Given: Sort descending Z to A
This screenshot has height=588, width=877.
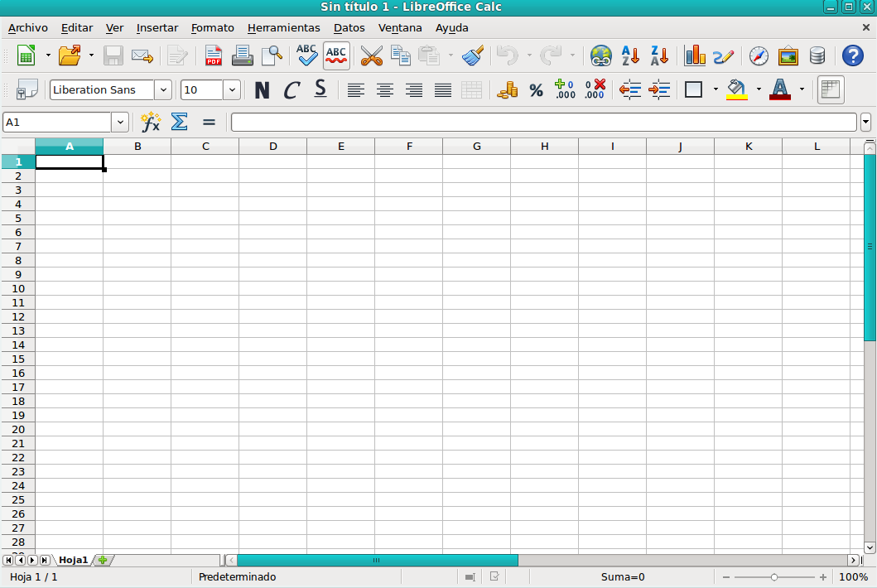Looking at the screenshot, I should [659, 55].
